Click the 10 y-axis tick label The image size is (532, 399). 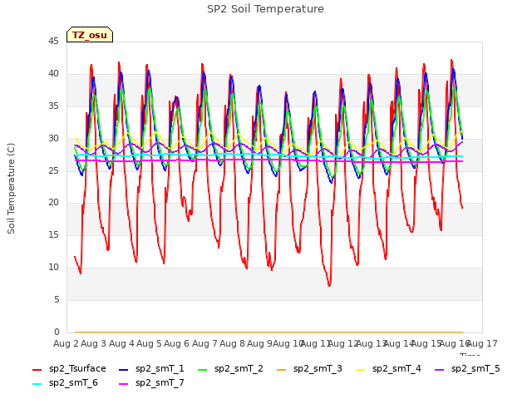53,268
